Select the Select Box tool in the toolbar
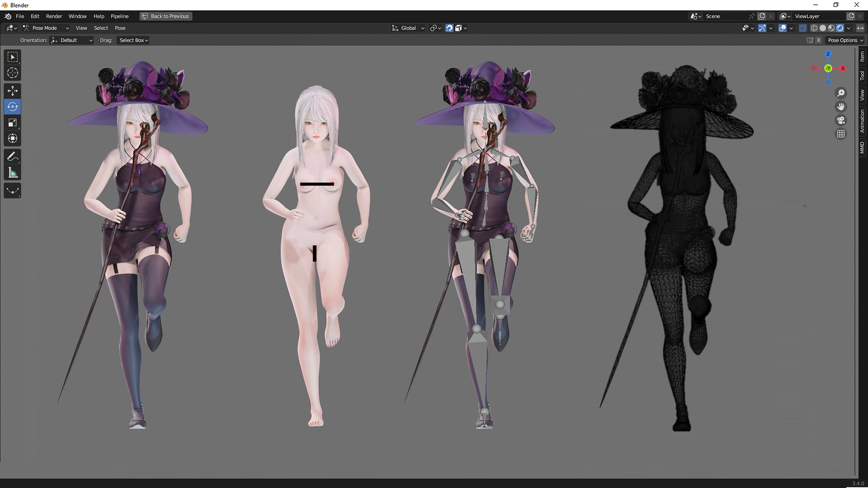The width and height of the screenshot is (868, 488). pos(13,57)
